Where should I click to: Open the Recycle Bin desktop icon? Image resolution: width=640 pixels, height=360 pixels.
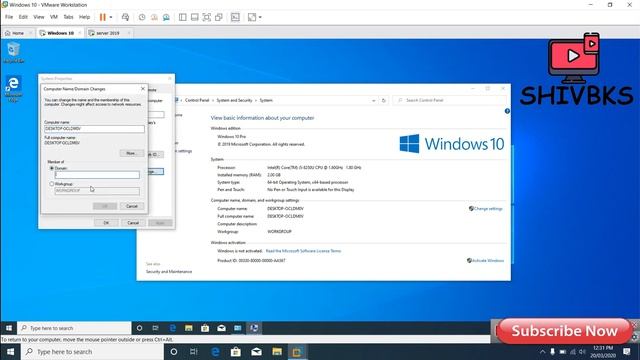[x=13, y=53]
